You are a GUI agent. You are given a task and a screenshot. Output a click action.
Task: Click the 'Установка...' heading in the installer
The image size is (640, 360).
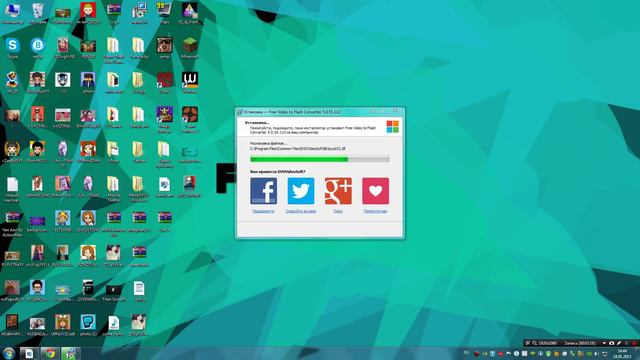point(257,122)
